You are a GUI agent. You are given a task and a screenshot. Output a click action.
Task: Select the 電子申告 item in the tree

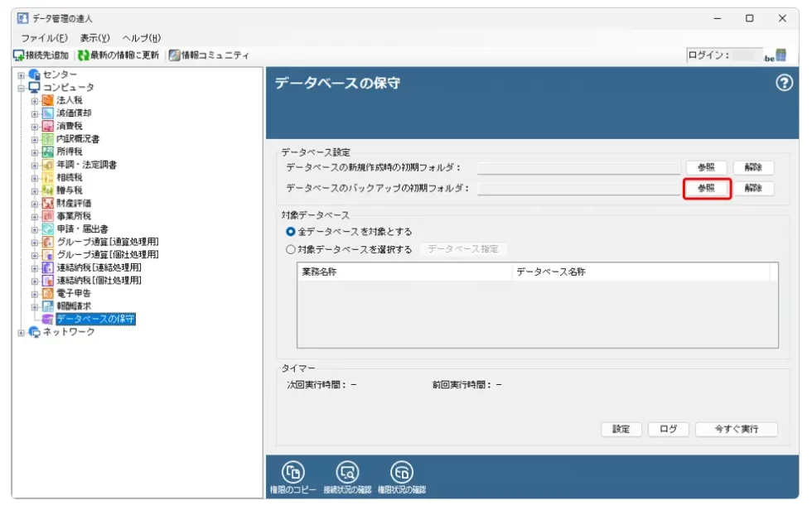pyautogui.click(x=73, y=293)
